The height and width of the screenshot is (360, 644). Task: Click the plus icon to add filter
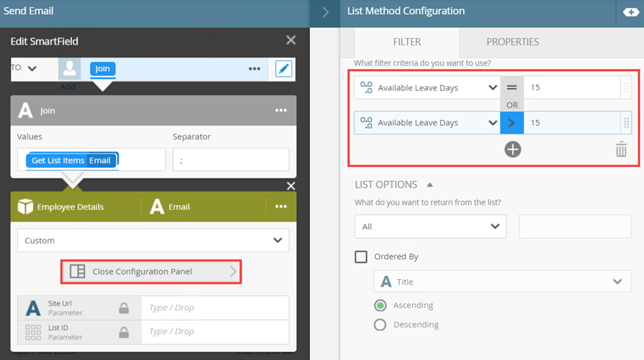pyautogui.click(x=512, y=149)
